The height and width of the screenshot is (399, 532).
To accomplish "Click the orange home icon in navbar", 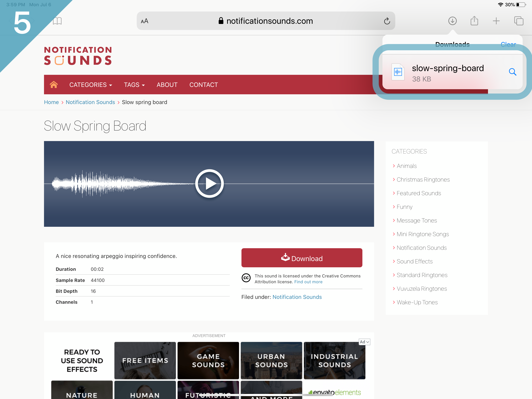I will click(54, 85).
